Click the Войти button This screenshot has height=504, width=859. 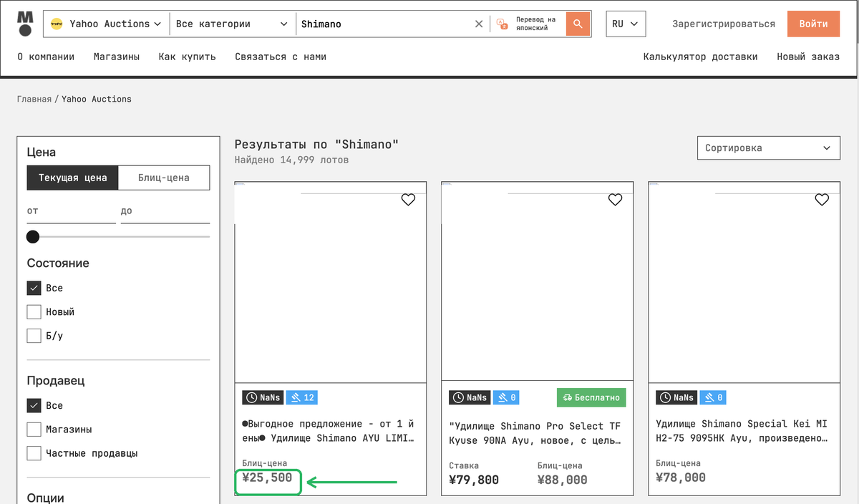pos(813,24)
